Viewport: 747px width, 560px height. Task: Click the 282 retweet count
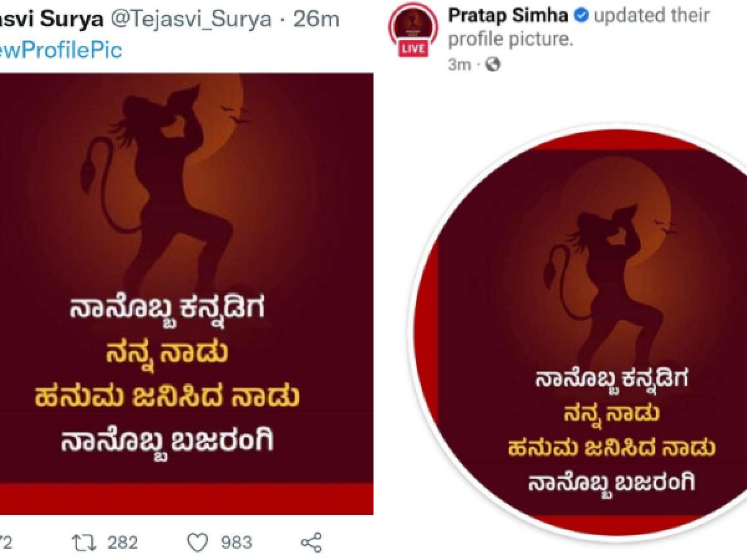(122, 543)
